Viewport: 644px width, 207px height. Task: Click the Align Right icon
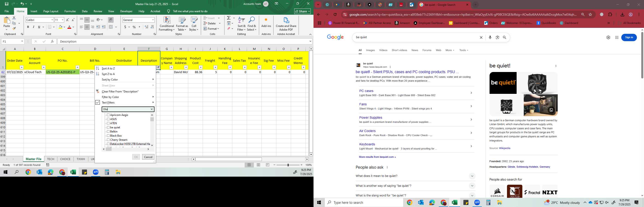(92, 27)
